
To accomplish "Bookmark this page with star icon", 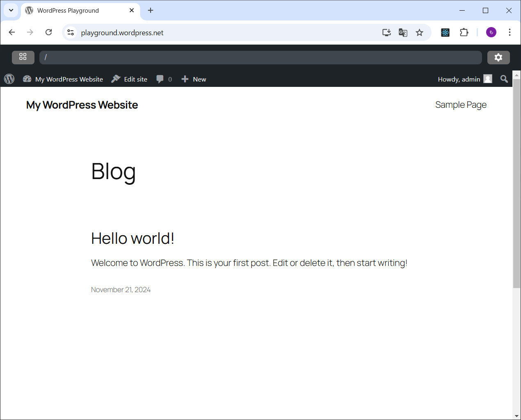I will click(x=419, y=32).
